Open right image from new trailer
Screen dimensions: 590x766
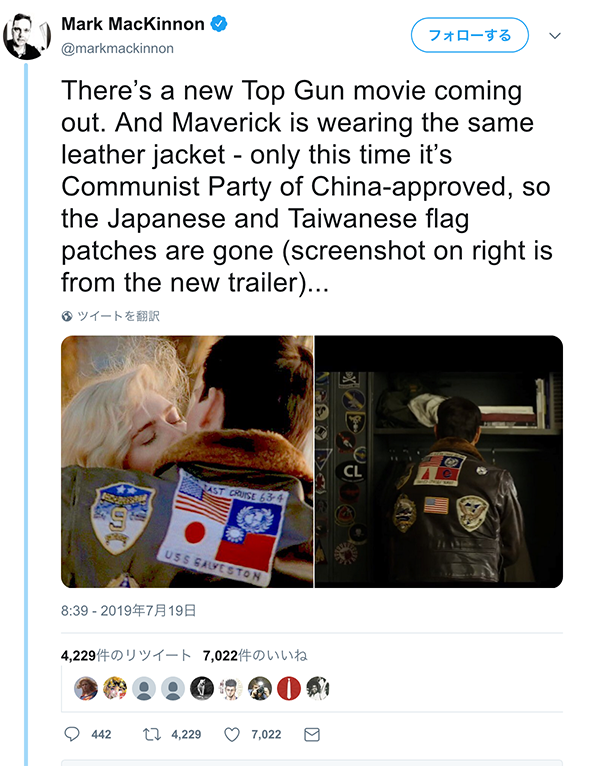tap(439, 461)
